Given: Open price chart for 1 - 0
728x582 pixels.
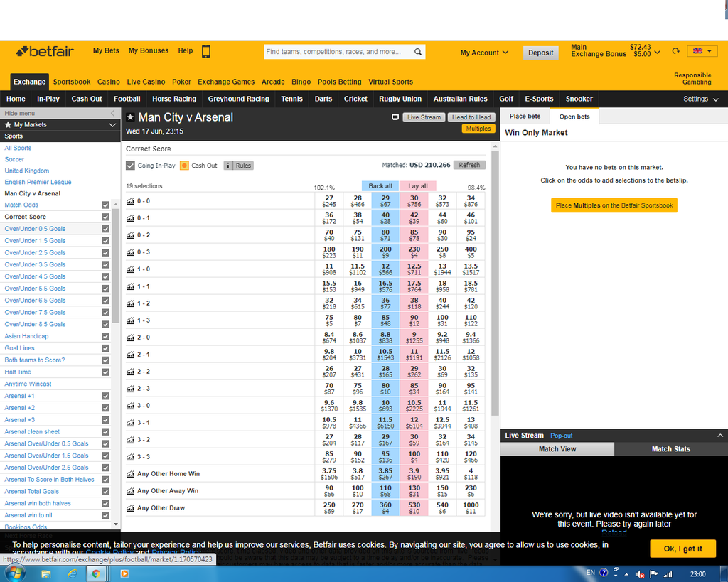Looking at the screenshot, I should point(131,269).
